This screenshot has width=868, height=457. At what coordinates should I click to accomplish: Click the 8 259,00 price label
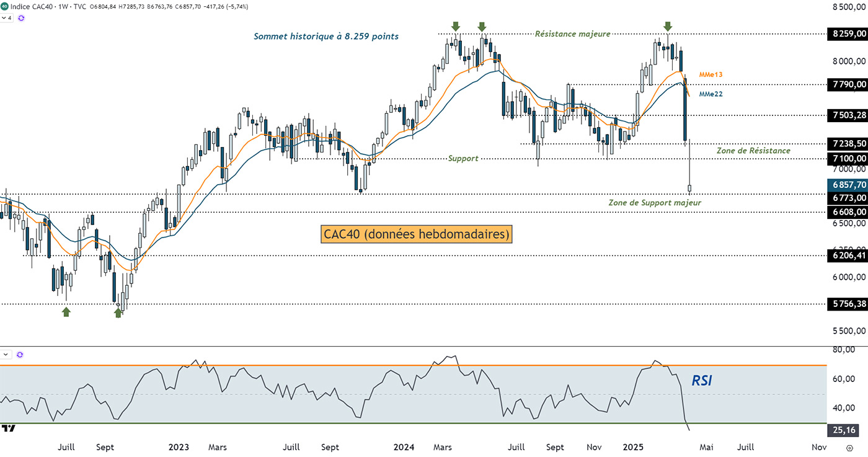(x=847, y=34)
